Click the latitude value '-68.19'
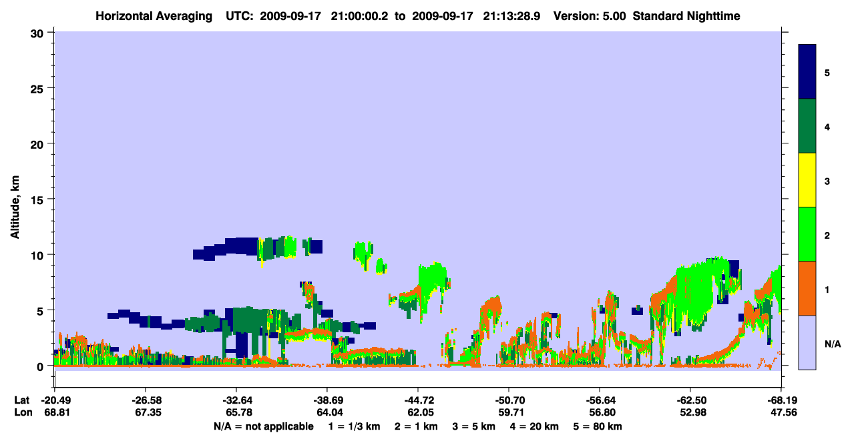Screen dimensions: 868x445 [781, 400]
